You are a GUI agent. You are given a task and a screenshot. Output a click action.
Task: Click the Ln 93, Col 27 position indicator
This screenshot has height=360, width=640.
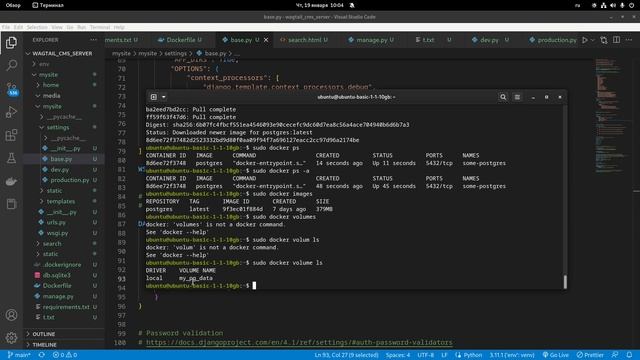coord(346,355)
